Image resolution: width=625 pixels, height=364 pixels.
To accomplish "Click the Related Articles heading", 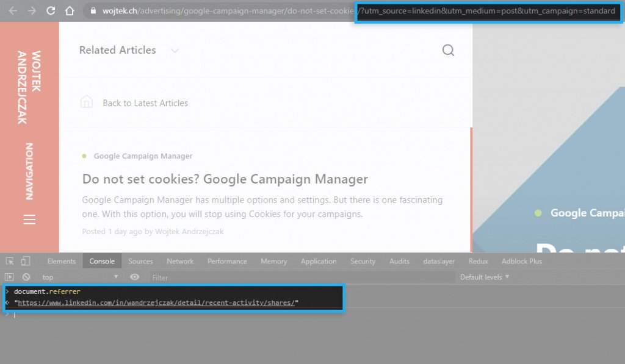I will [x=118, y=50].
